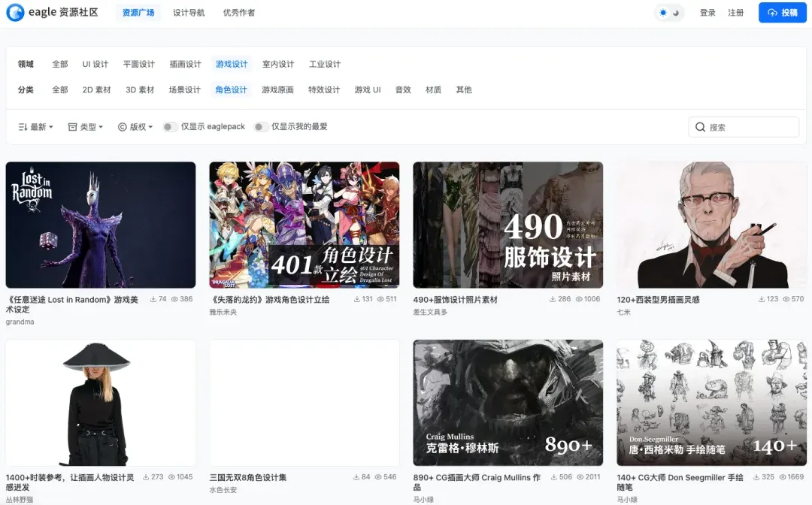Open the Lost in Random thumbnail
The width and height of the screenshot is (812, 505).
point(101,225)
